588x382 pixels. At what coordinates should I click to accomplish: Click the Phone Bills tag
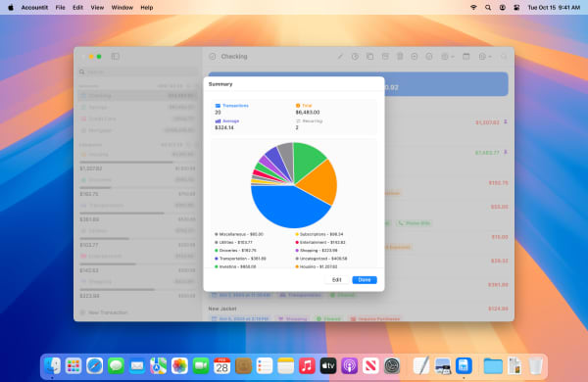click(415, 223)
